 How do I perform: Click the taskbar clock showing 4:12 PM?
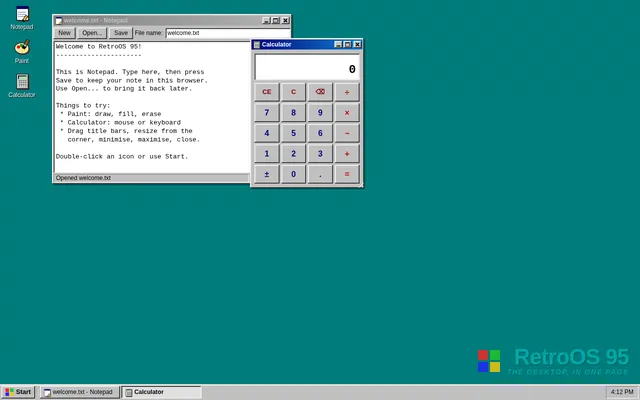point(622,392)
